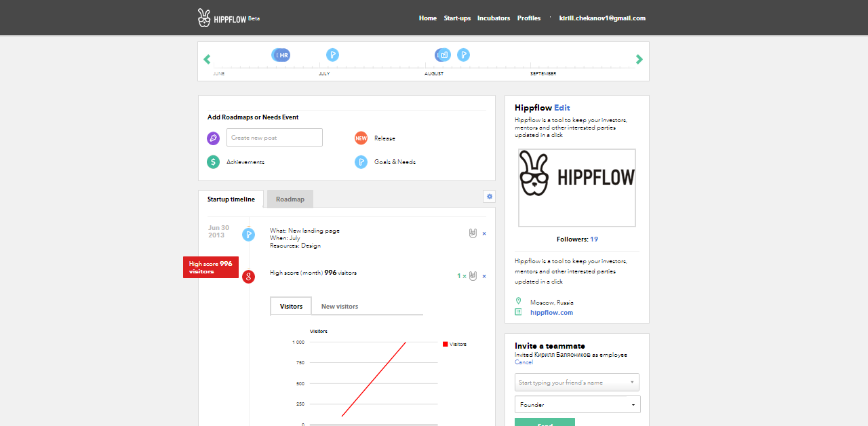Focus the Create new post field

tap(275, 138)
